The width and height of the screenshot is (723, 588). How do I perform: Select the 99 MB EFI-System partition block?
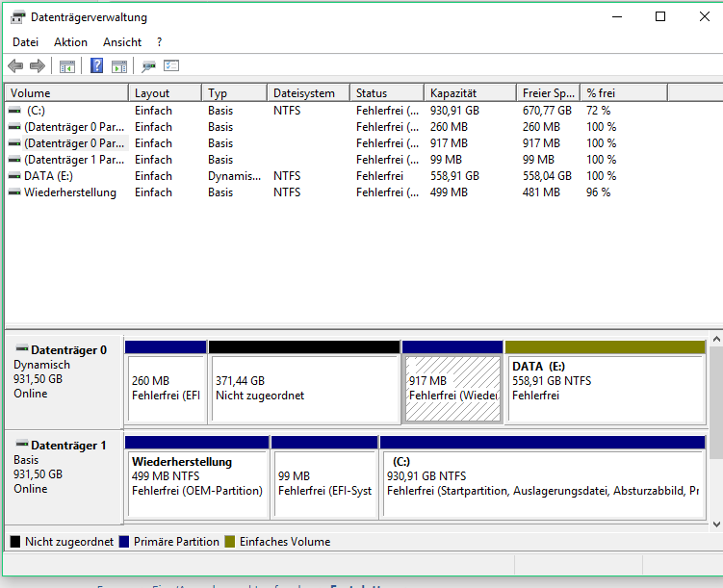tap(324, 477)
